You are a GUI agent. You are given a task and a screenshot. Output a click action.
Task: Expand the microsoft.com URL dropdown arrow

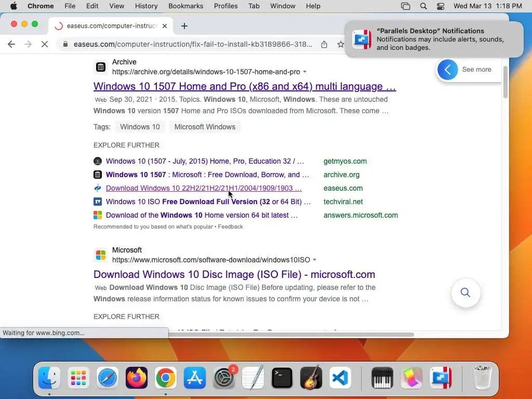(x=314, y=260)
